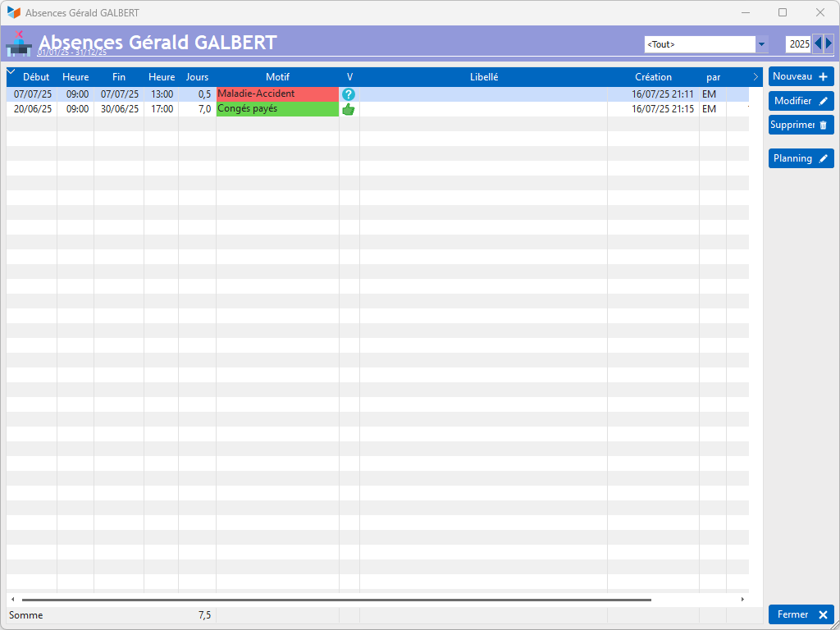Open the <Tout> filter dropdown arrow
Viewport: 840px width, 630px height.
(762, 44)
